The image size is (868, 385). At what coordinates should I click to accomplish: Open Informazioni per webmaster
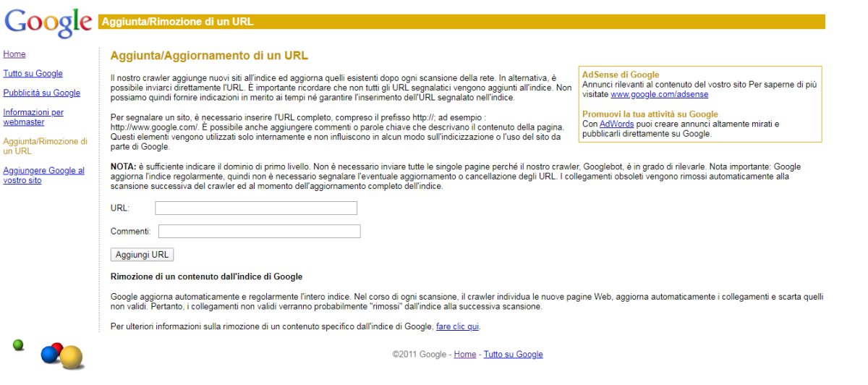point(33,117)
